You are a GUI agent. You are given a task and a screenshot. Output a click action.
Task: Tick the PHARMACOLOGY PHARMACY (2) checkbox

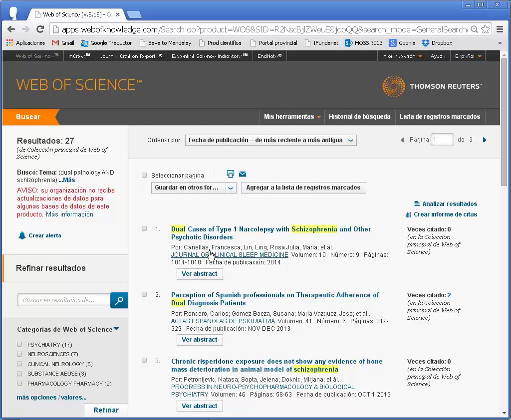[x=20, y=383]
